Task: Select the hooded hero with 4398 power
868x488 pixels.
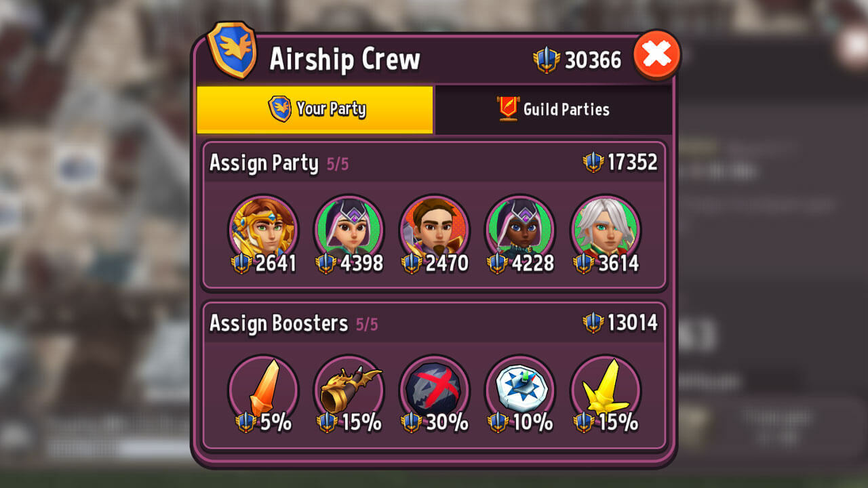Action: (x=349, y=232)
